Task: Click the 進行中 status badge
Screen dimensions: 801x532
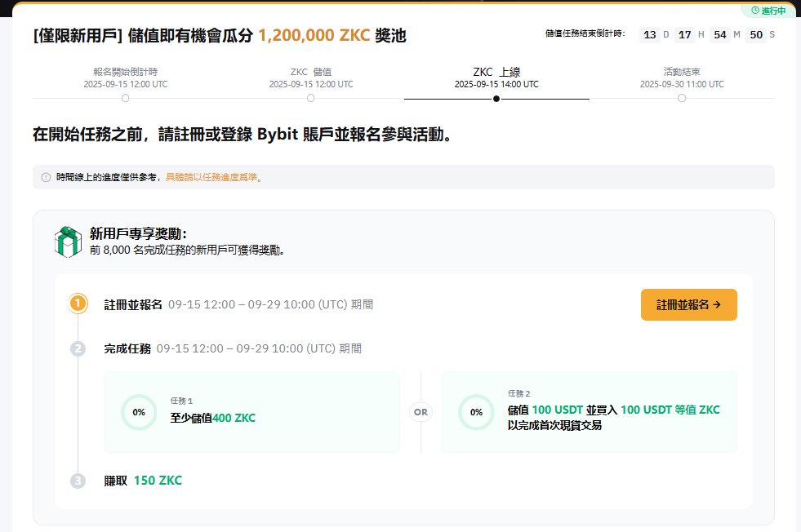Action: 768,11
